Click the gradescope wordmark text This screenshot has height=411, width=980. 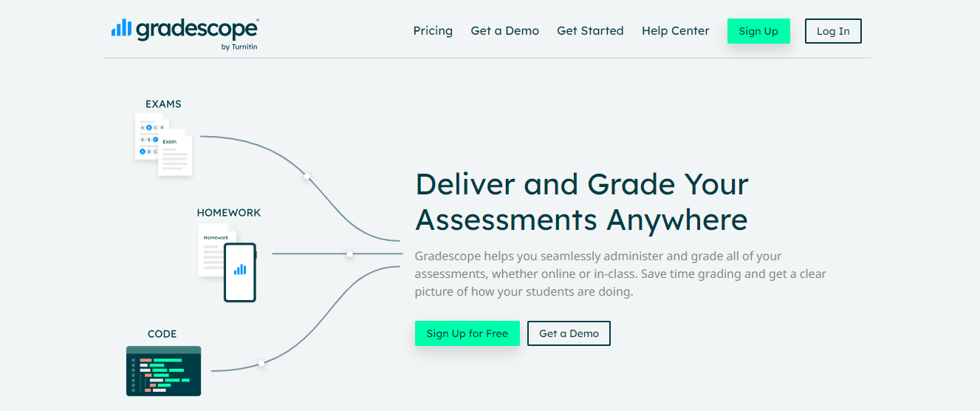coord(196,29)
